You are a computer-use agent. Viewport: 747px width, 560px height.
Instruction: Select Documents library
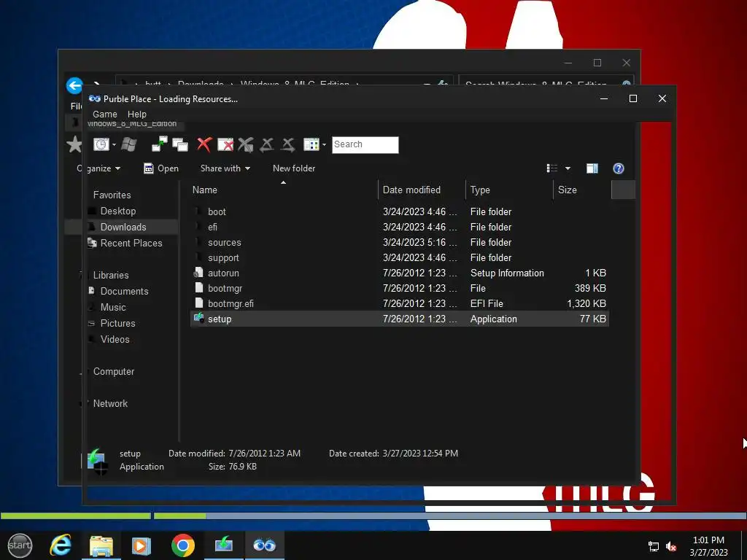pos(124,291)
